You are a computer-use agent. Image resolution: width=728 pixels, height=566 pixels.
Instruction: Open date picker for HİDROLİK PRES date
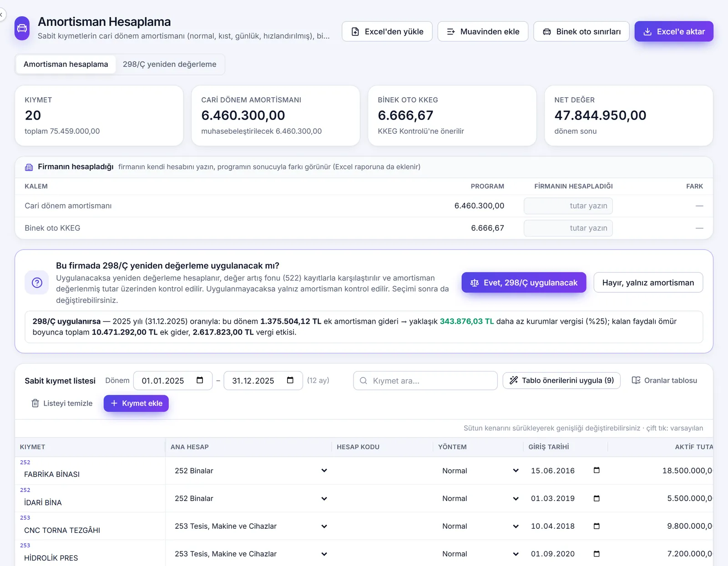[597, 554]
